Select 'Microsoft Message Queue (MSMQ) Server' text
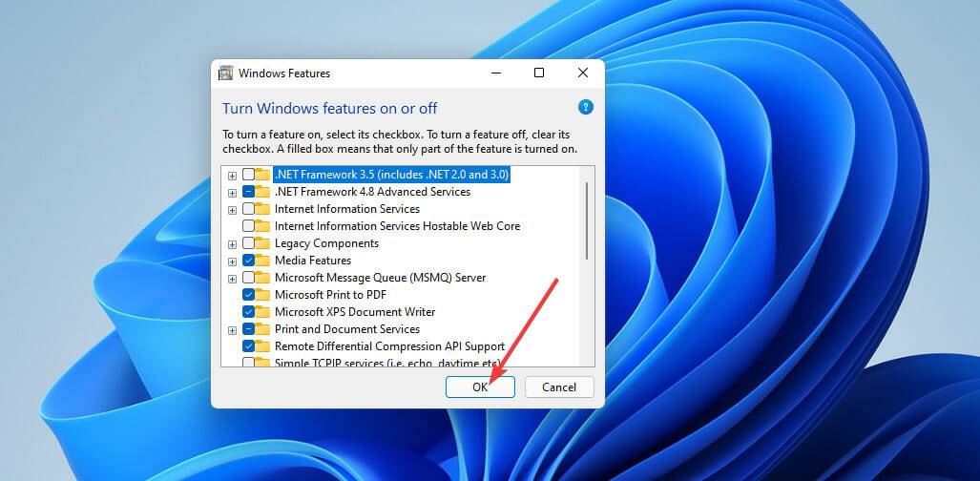 click(380, 278)
